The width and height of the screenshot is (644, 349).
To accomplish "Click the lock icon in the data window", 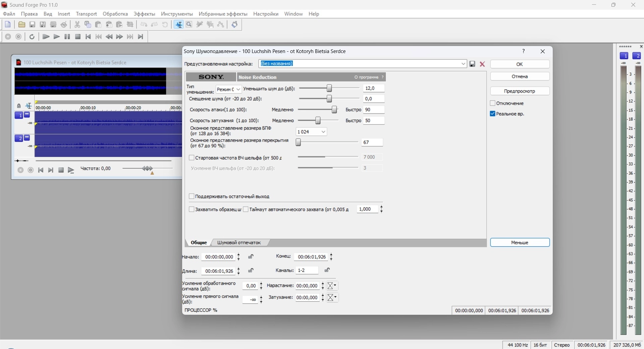I will [19, 106].
